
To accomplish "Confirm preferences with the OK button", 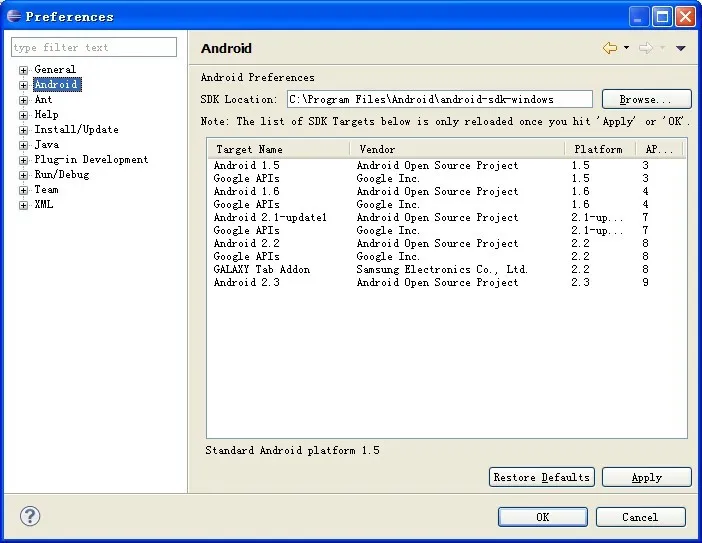I will point(543,517).
